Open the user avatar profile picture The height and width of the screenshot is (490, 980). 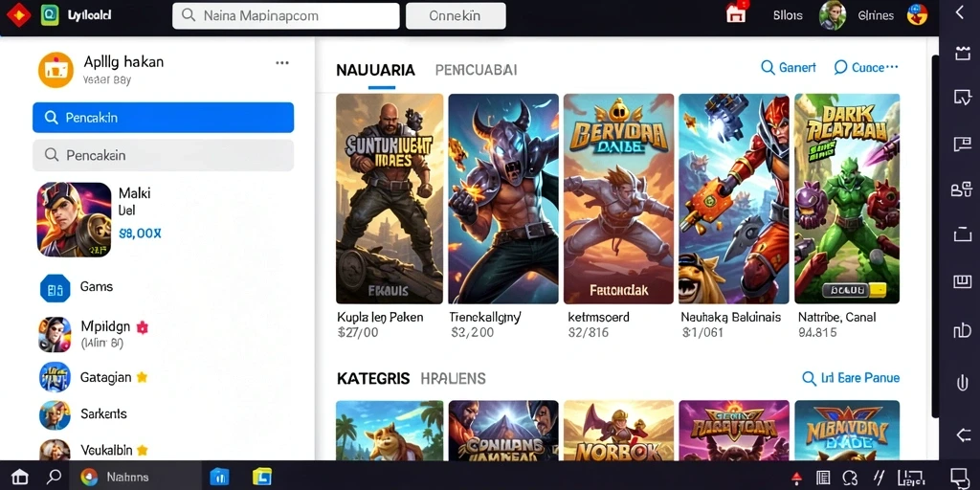click(x=833, y=15)
